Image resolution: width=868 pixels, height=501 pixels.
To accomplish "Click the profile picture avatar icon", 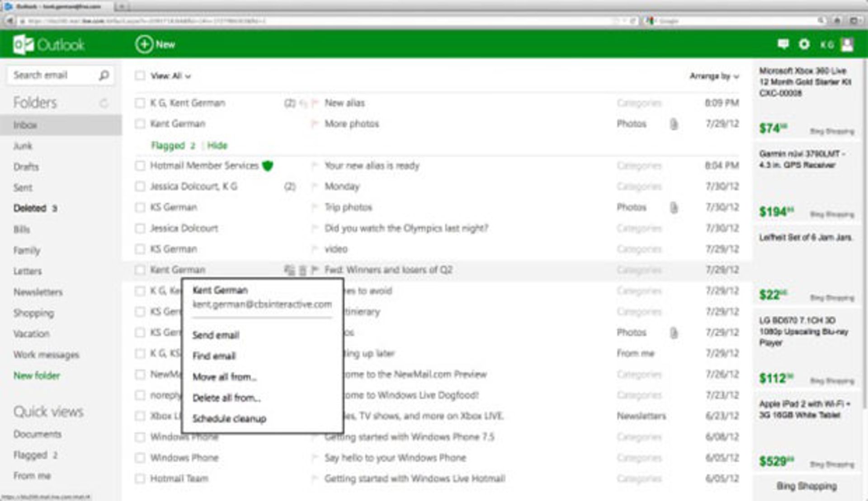I will (847, 44).
